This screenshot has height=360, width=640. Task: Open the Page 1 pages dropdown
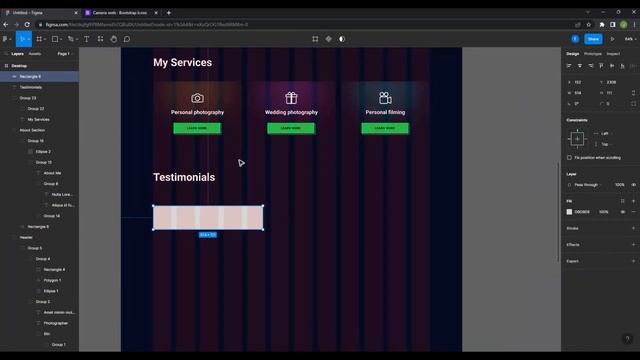(64, 54)
